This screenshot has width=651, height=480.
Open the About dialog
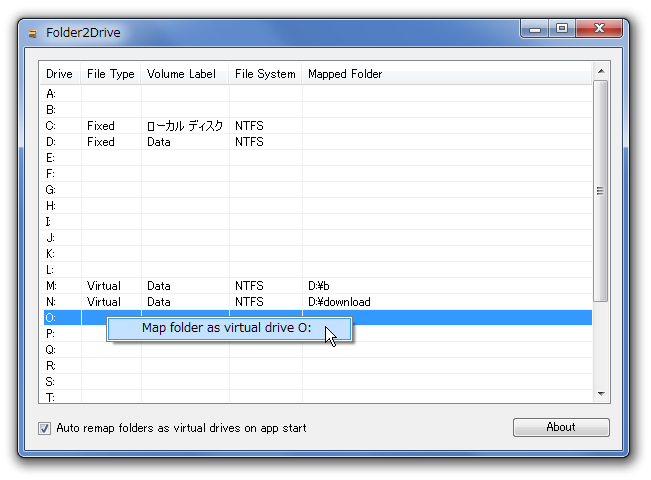[x=561, y=427]
